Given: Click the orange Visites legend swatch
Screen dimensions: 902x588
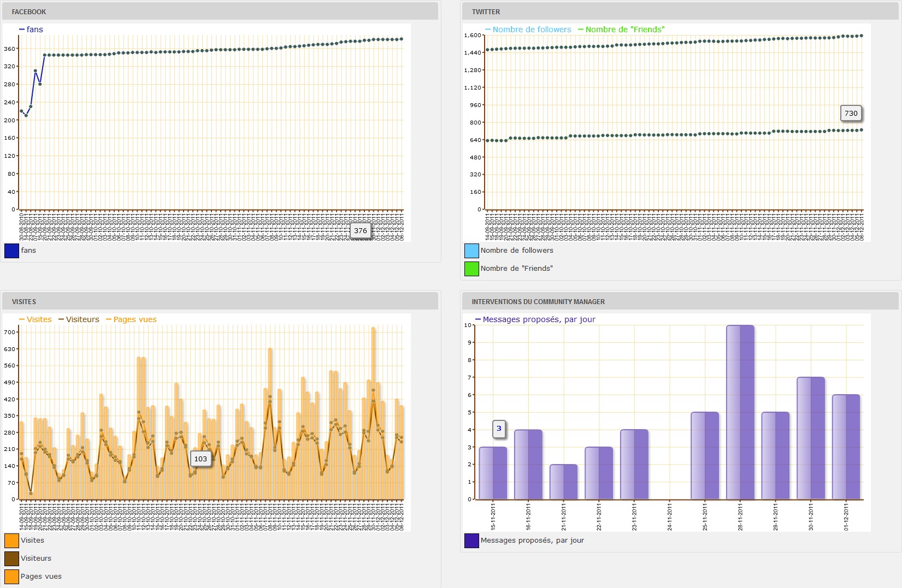Looking at the screenshot, I should 11,541.
